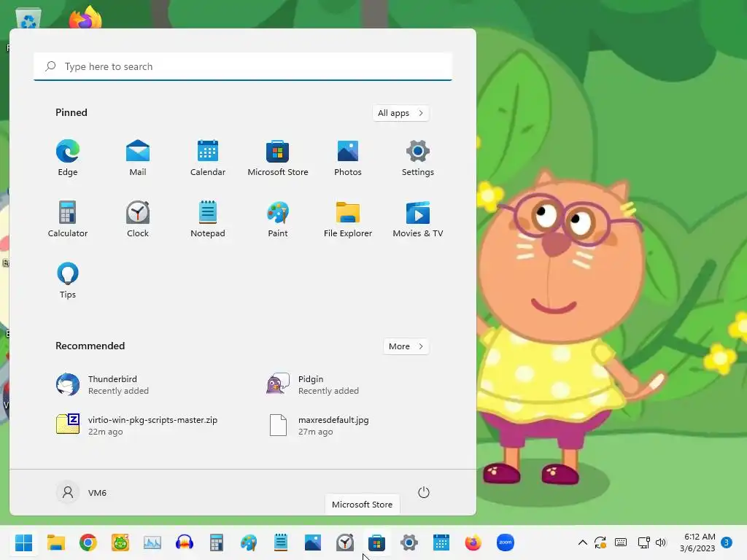This screenshot has height=560, width=747.
Task: Open the clock showing 6:12 AM
Action: [697, 542]
